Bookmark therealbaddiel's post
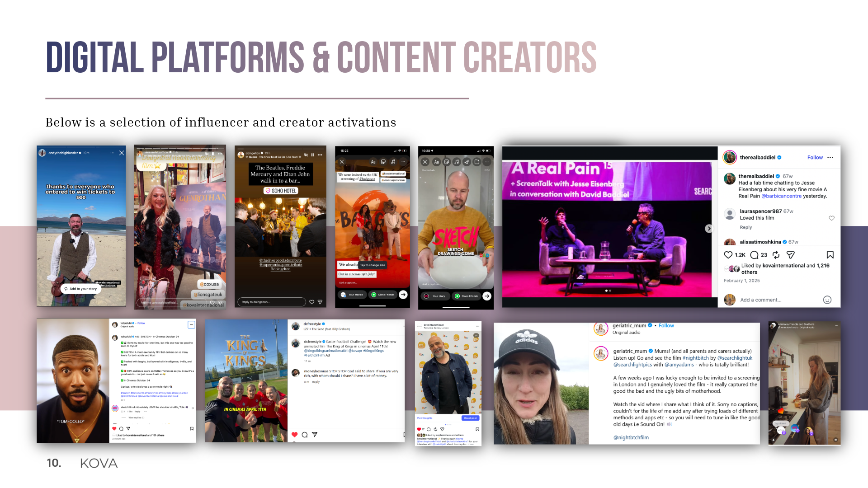868x488 pixels. [830, 255]
